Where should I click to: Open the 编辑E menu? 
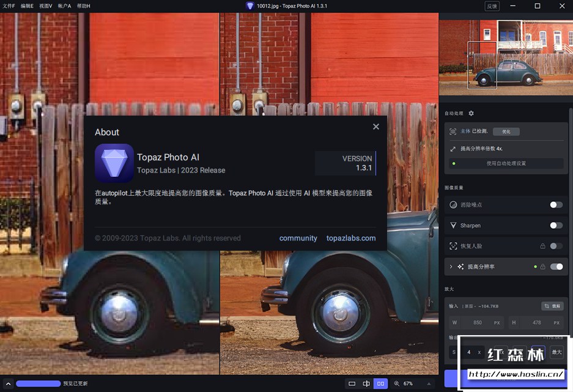(27, 6)
